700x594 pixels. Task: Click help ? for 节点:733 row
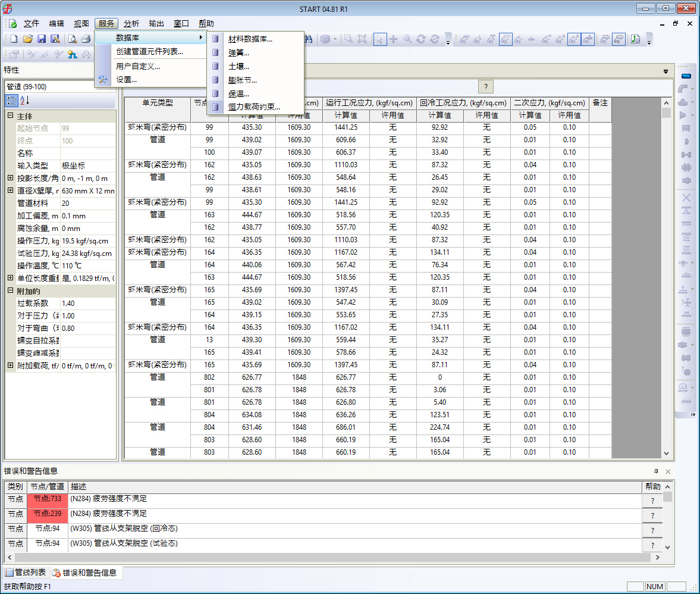[x=652, y=501]
